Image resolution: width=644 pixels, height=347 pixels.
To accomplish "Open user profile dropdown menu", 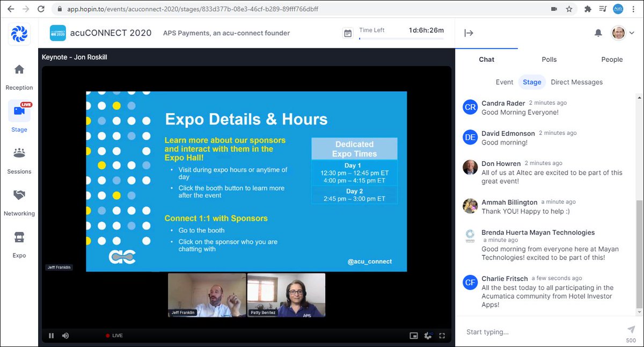I will coord(623,33).
